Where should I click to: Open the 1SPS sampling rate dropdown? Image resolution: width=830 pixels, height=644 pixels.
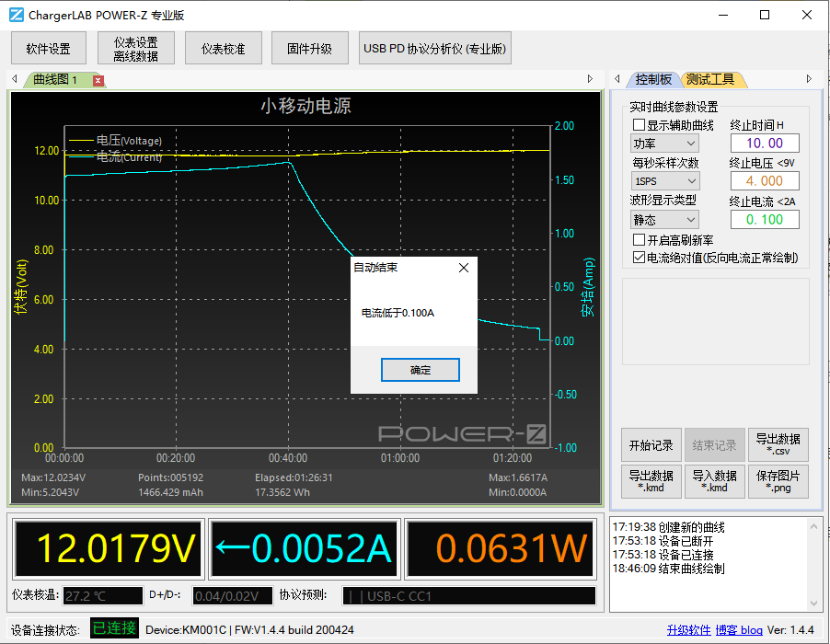[664, 180]
